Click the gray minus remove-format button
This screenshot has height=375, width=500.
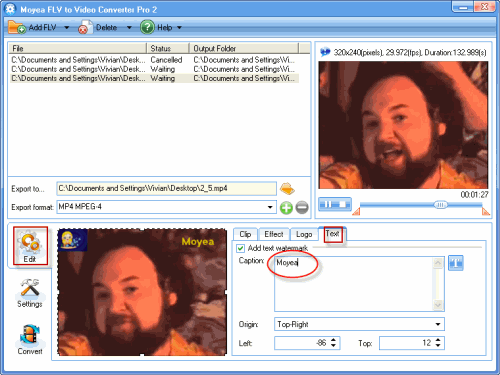click(302, 208)
